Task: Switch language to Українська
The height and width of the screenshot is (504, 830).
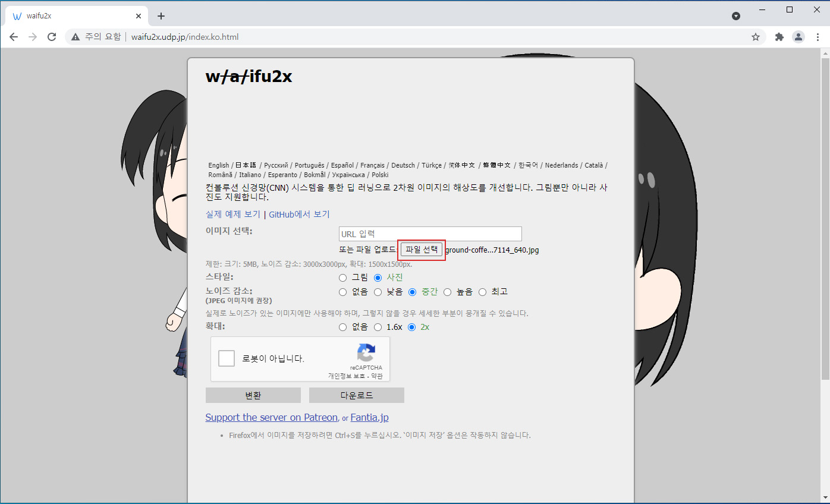Action: tap(348, 175)
